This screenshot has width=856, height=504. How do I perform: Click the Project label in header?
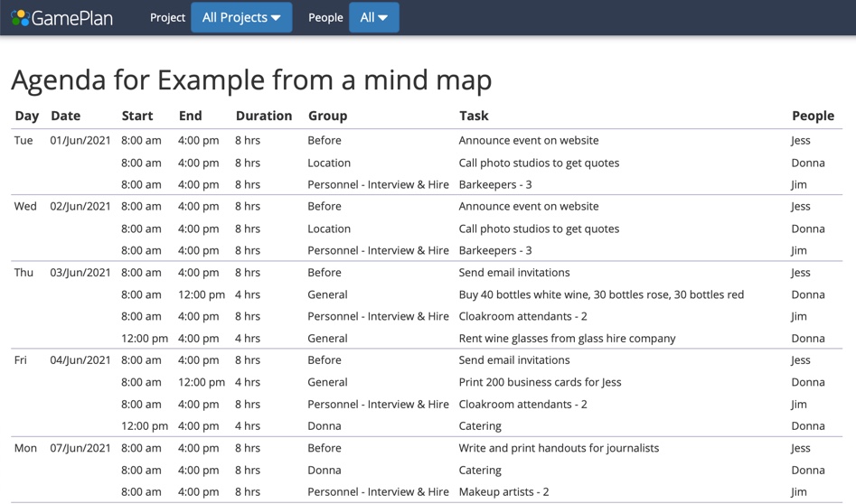167,17
